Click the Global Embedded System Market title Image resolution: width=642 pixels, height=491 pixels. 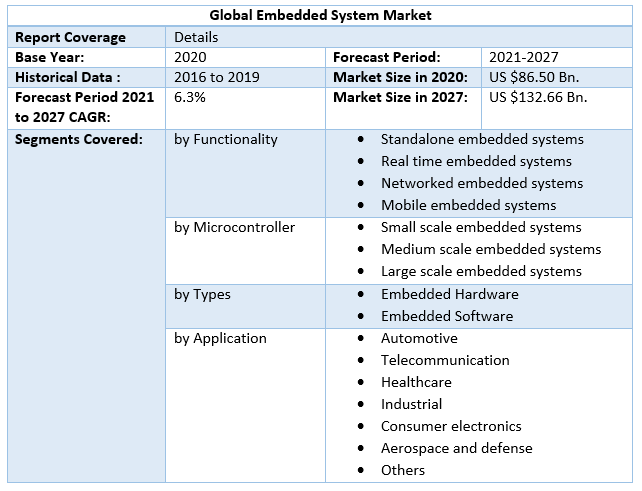(321, 16)
